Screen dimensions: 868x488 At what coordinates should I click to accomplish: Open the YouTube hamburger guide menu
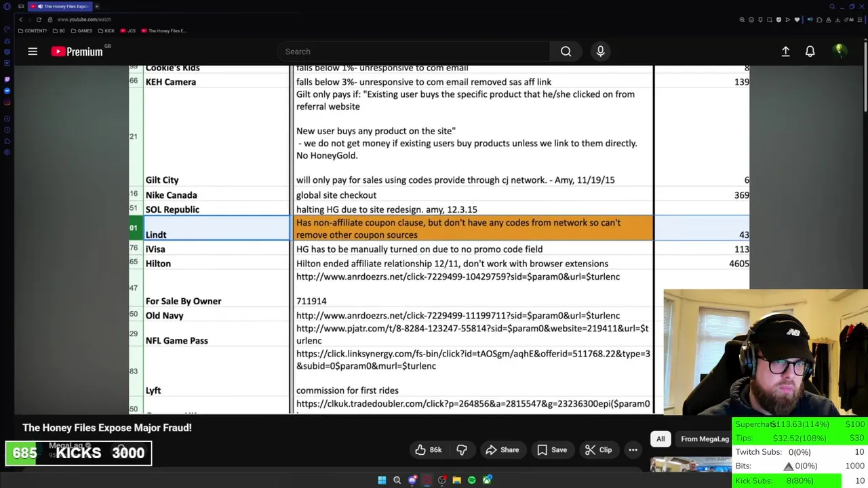[33, 52]
